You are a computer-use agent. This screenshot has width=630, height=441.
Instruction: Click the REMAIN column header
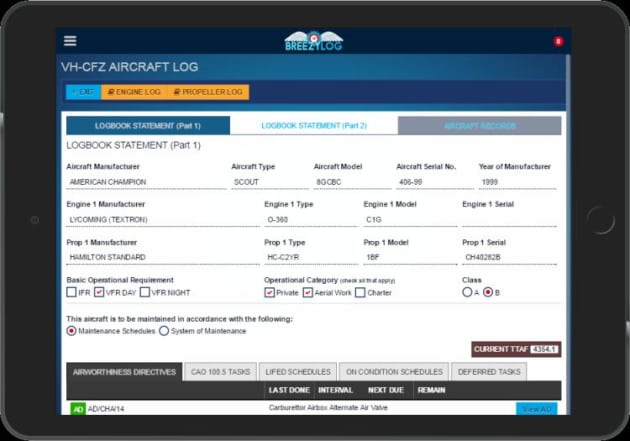pos(432,390)
